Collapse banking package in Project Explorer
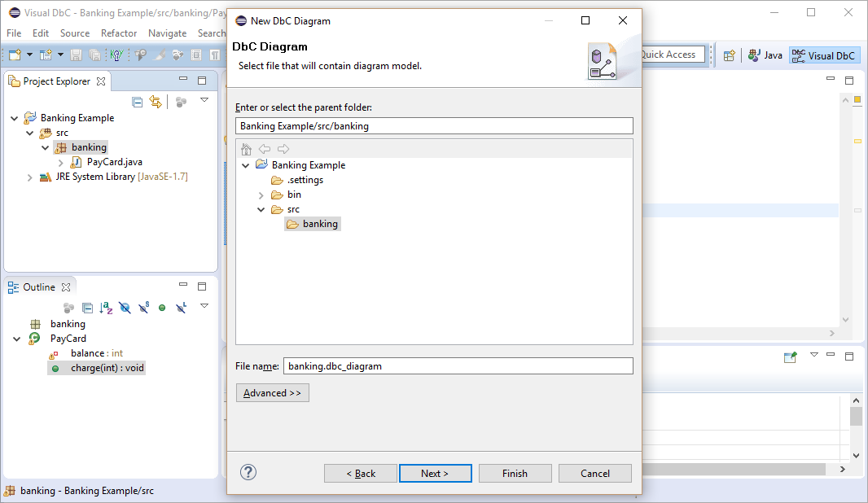Image resolution: width=868 pixels, height=503 pixels. (x=46, y=147)
